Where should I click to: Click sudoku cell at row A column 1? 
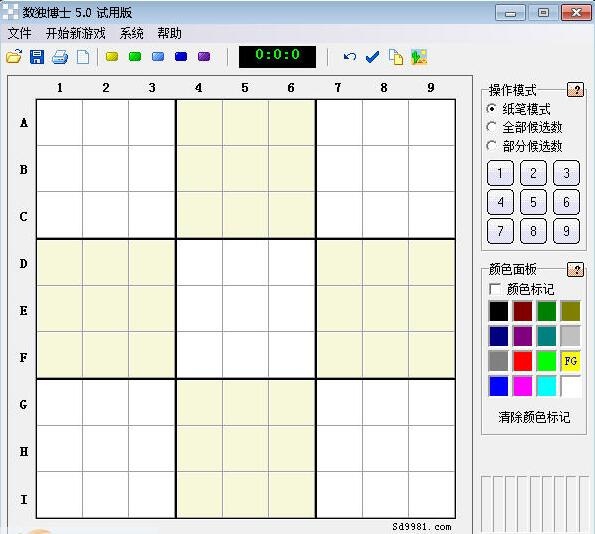point(60,123)
